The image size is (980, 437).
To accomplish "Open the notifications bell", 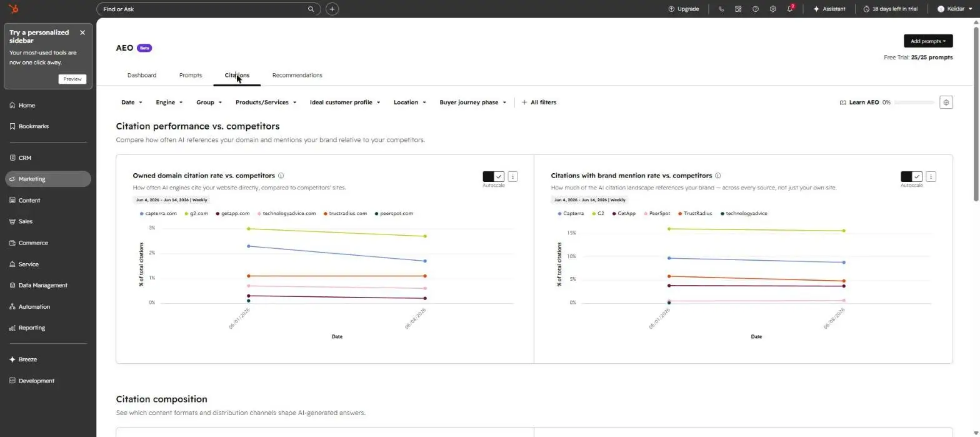I will pos(790,9).
